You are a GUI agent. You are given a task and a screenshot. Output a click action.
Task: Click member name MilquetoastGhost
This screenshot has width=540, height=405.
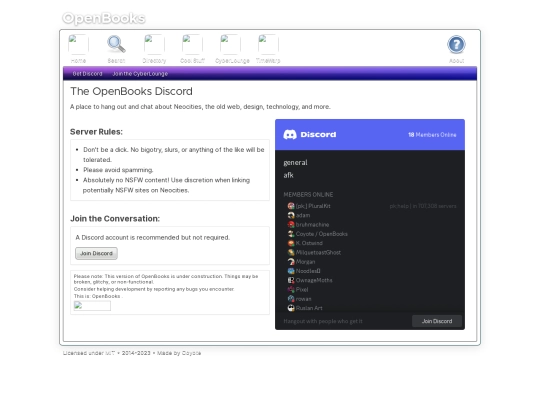319,252
